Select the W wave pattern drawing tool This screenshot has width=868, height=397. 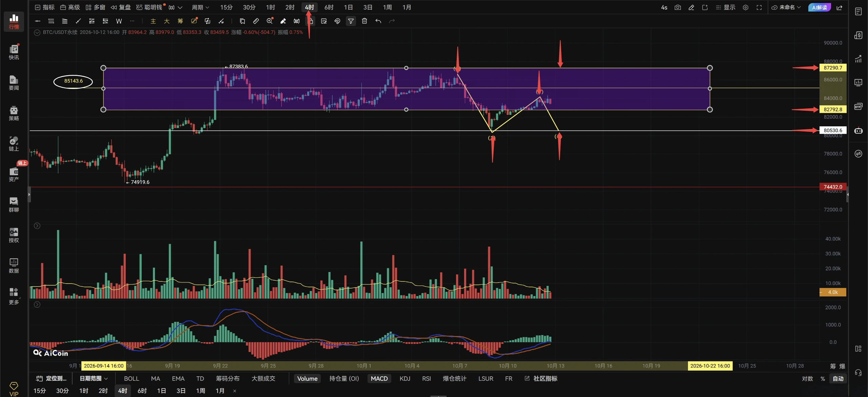click(x=119, y=21)
